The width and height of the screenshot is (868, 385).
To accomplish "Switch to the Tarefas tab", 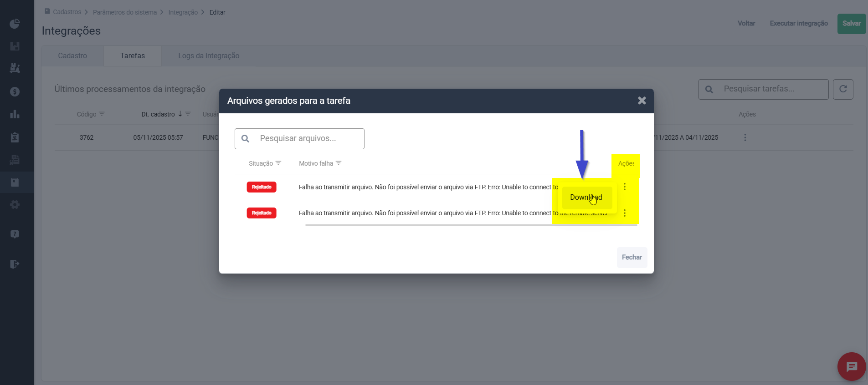I will pos(133,56).
